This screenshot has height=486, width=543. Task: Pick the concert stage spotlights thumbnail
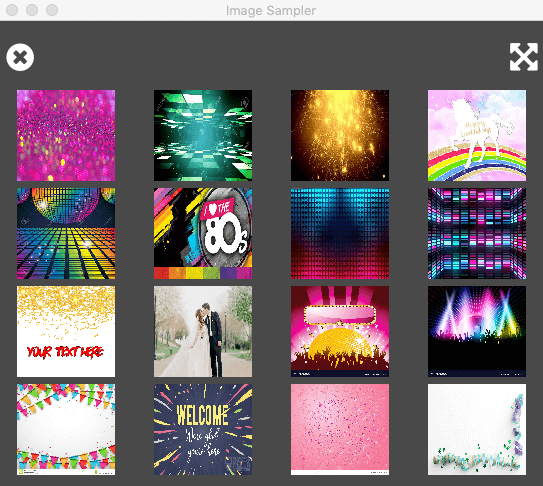point(477,332)
